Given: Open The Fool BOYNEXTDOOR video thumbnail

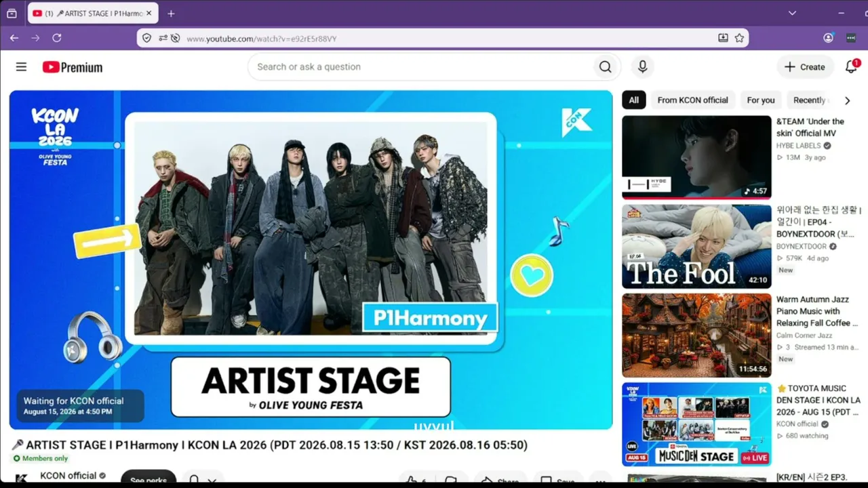Looking at the screenshot, I should [696, 247].
